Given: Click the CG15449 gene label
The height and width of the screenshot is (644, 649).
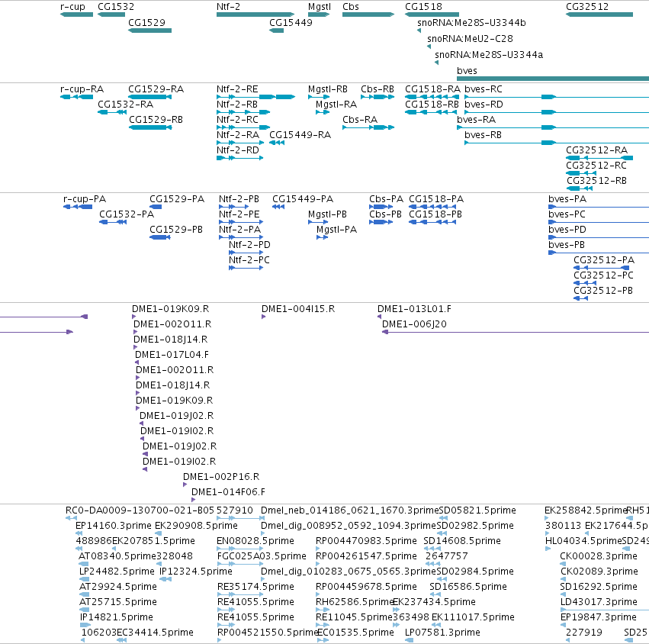Looking at the screenshot, I should click(x=291, y=22).
